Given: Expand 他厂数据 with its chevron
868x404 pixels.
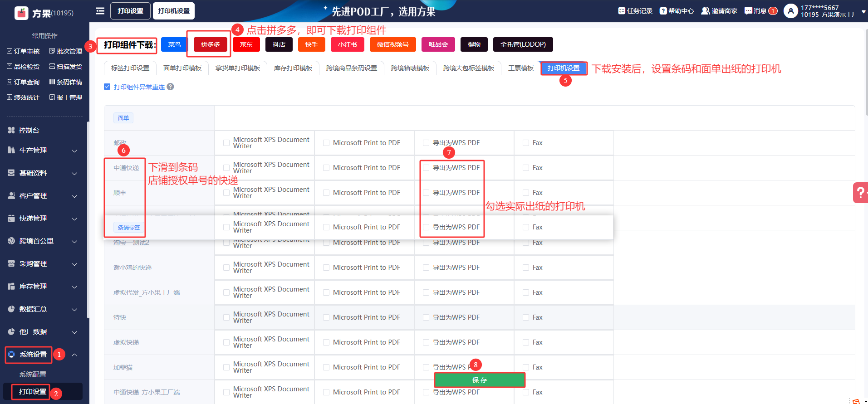Looking at the screenshot, I should click(x=74, y=332).
